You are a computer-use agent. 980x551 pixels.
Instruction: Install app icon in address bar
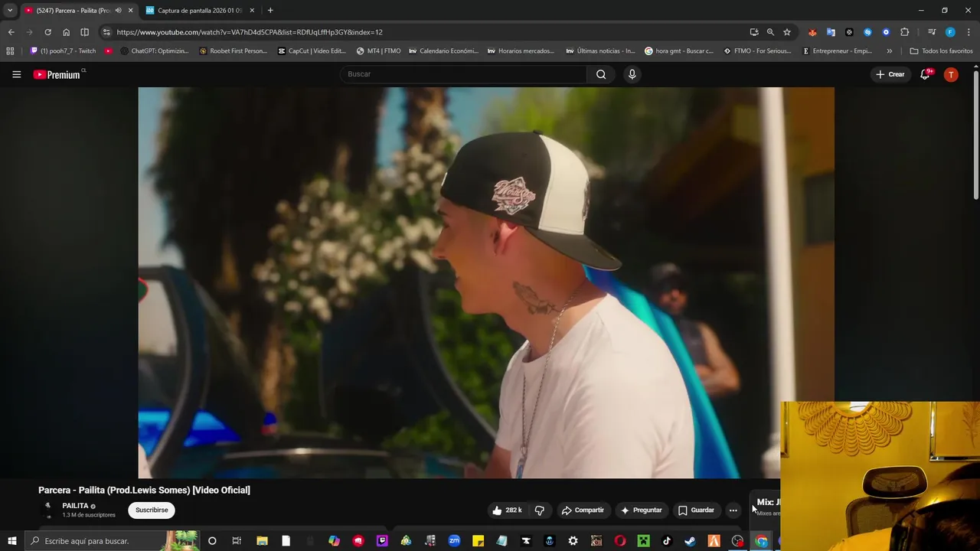tap(754, 32)
